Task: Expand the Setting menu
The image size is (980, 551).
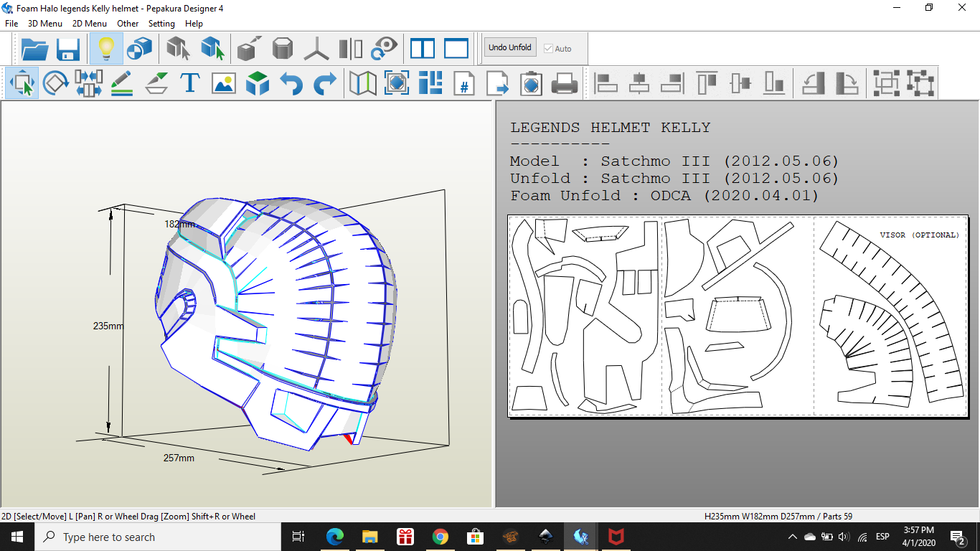Action: point(161,24)
